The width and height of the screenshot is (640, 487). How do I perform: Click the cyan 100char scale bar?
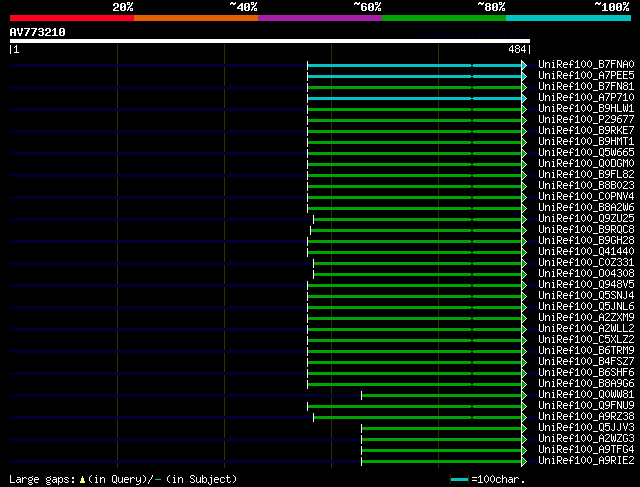pyautogui.click(x=459, y=480)
